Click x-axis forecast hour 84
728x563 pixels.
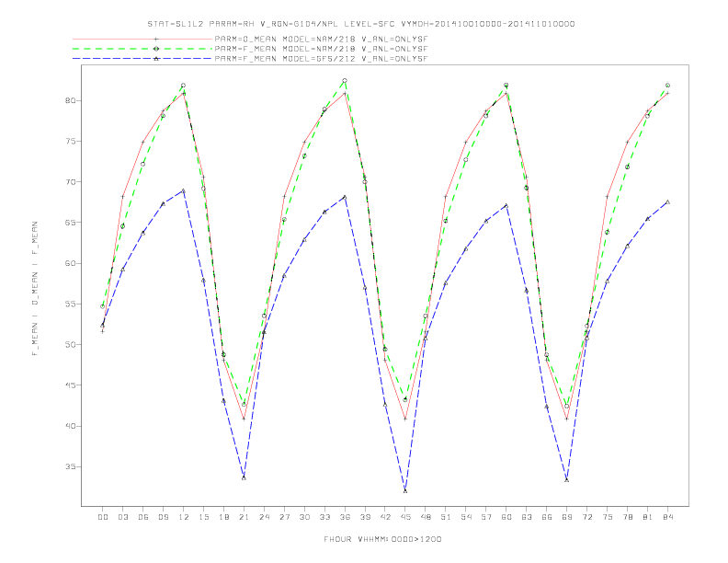pyautogui.click(x=667, y=517)
